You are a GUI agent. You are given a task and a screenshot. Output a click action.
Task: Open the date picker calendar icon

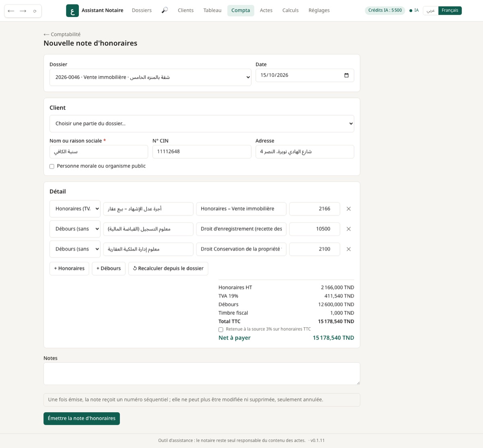pos(347,75)
